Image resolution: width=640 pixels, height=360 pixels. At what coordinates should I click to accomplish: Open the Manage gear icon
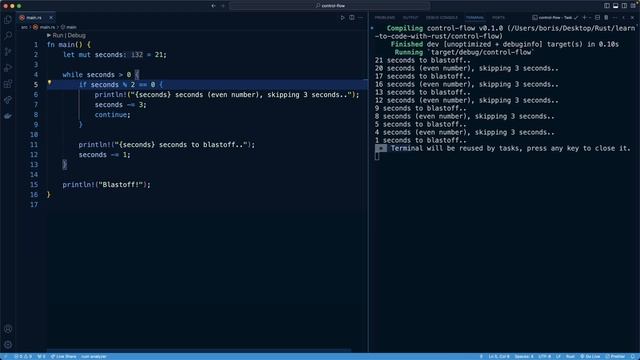pos(8,345)
